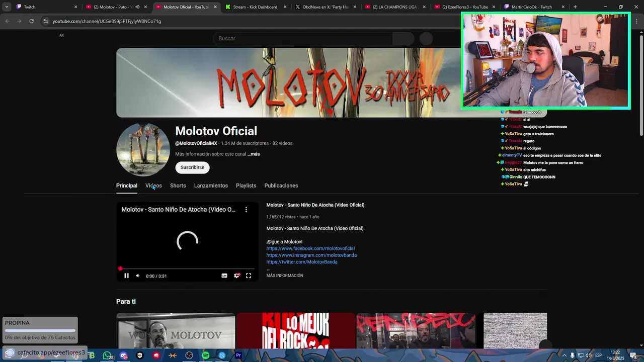
Task: Show hidden system tray icons
Action: [x=565, y=355]
